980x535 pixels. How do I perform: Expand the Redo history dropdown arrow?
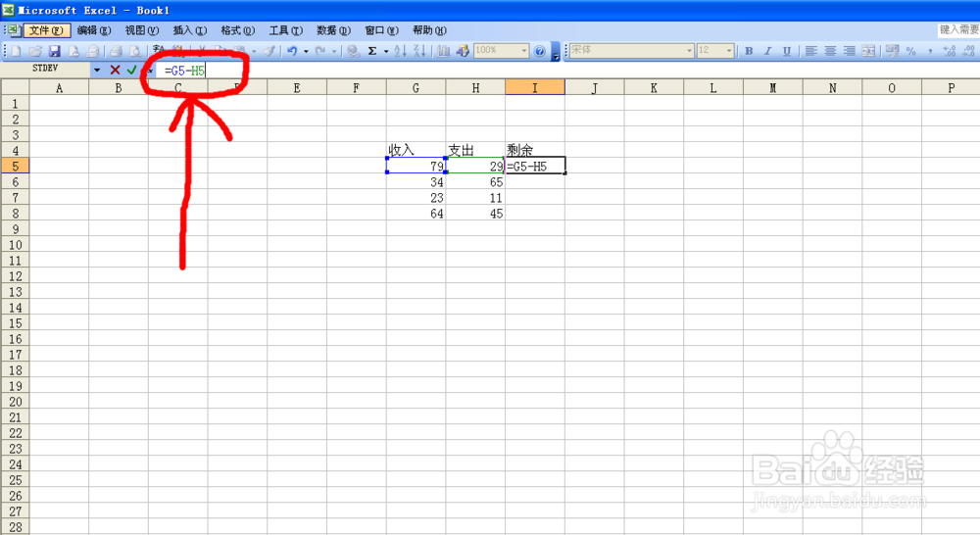coord(334,51)
